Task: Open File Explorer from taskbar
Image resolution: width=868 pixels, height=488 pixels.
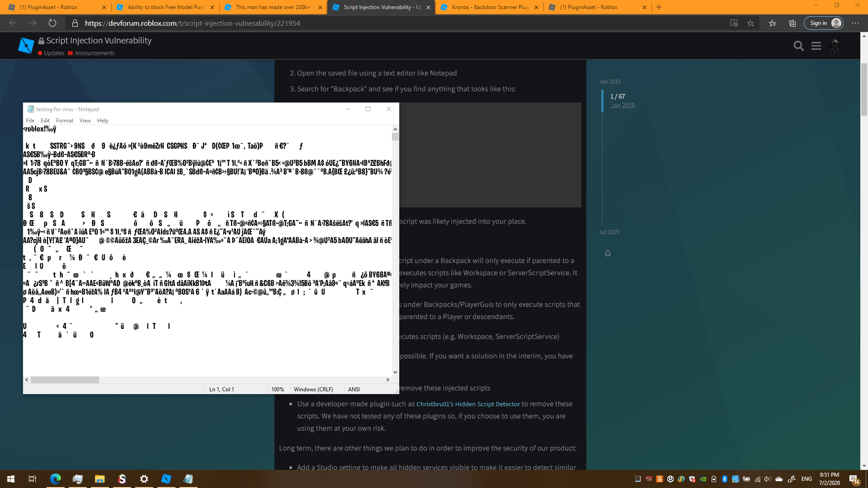Action: [x=99, y=479]
